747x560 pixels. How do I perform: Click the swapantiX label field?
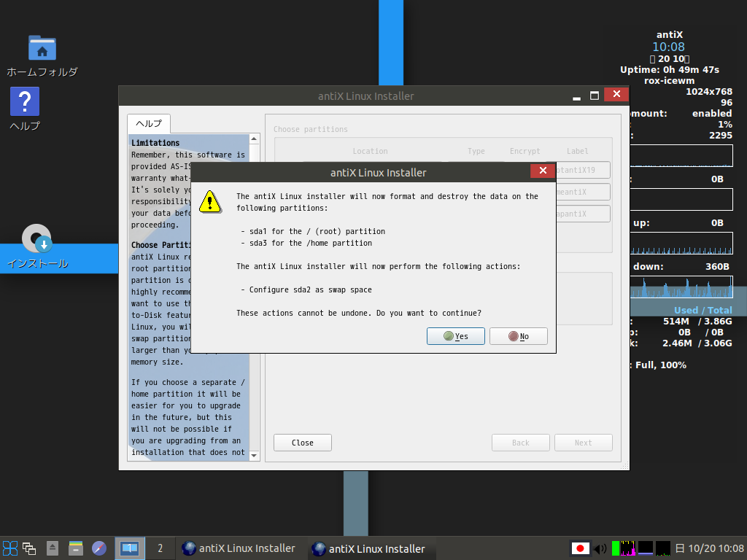click(583, 214)
